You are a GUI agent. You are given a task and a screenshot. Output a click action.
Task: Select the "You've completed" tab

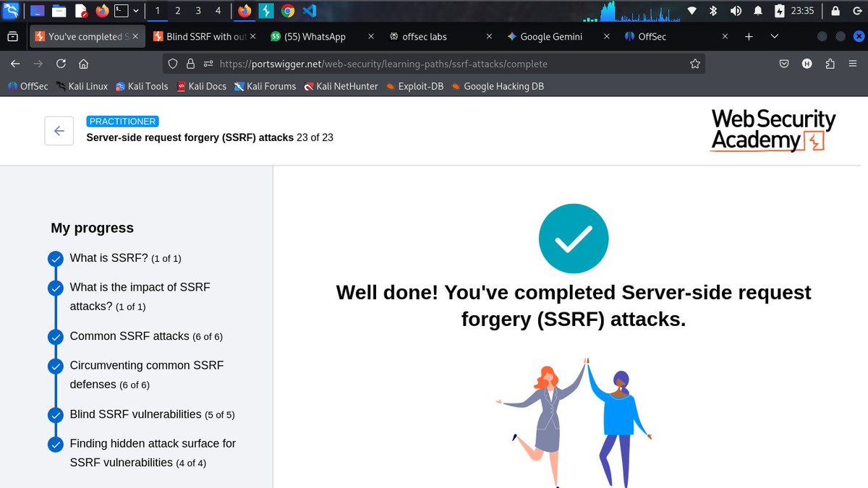[87, 36]
